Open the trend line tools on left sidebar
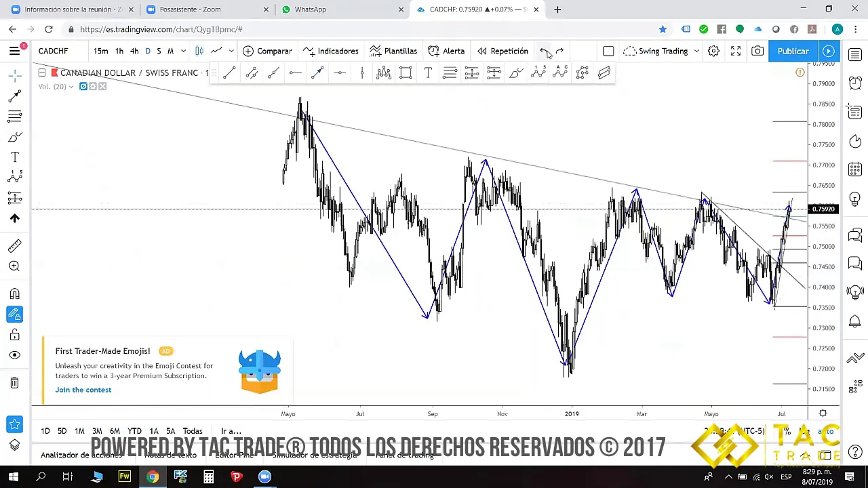The width and height of the screenshot is (868, 488). tap(14, 97)
